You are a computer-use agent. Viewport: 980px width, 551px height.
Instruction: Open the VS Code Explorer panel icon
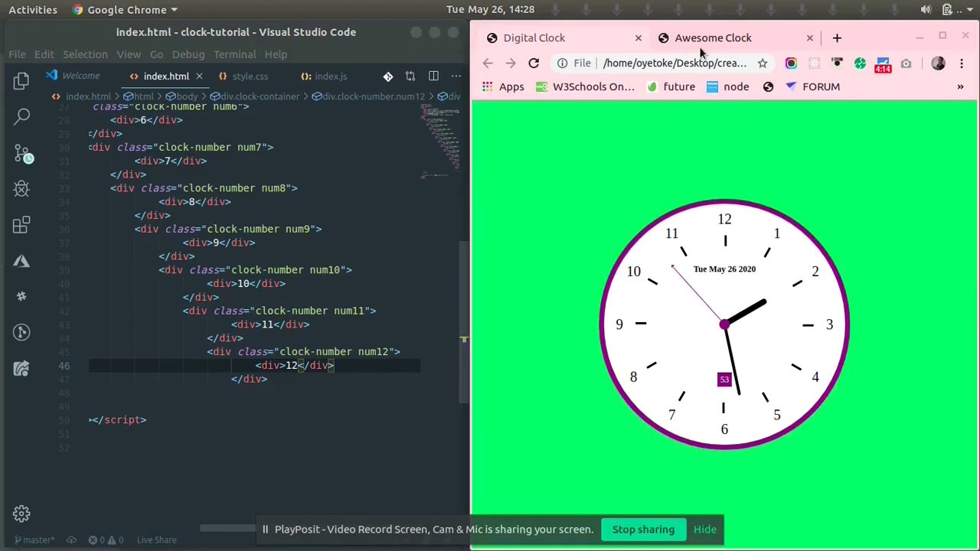[21, 80]
